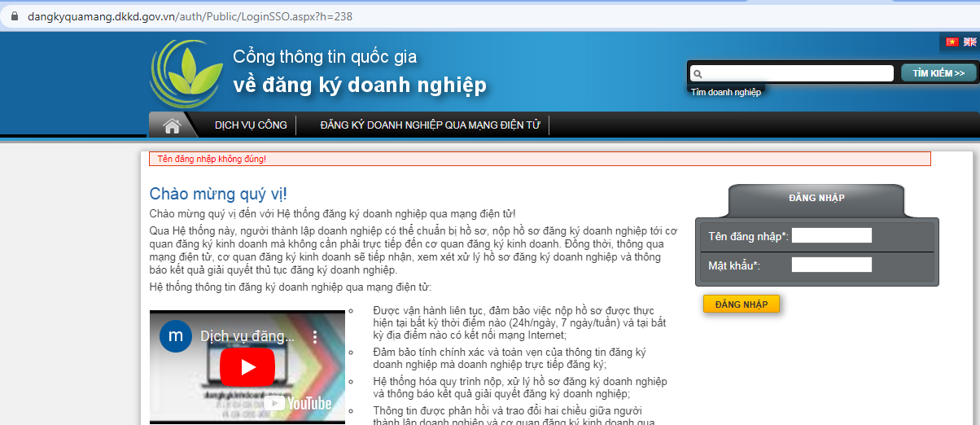The width and height of the screenshot is (980, 425).
Task: Switch to English via UK flag icon
Action: (969, 42)
